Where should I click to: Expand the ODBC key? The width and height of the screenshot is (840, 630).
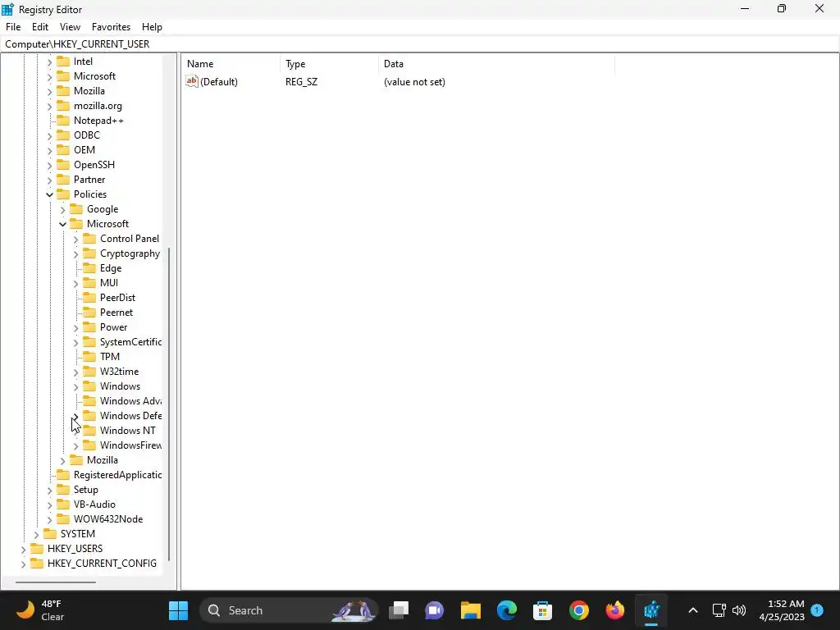click(x=49, y=136)
